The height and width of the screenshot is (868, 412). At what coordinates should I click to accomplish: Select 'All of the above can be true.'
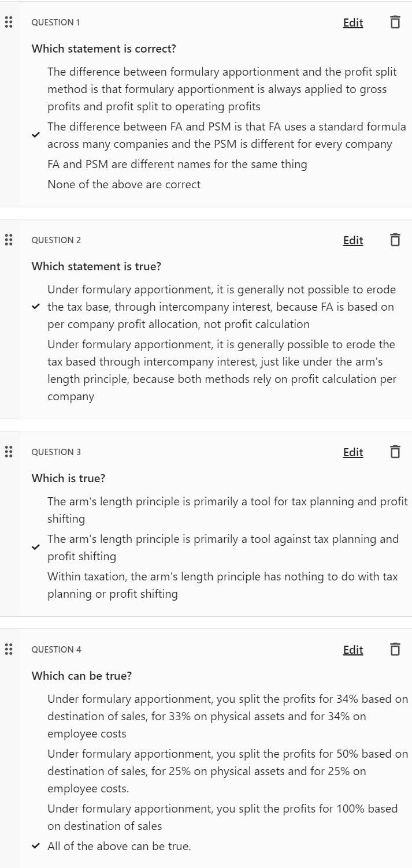[x=119, y=846]
